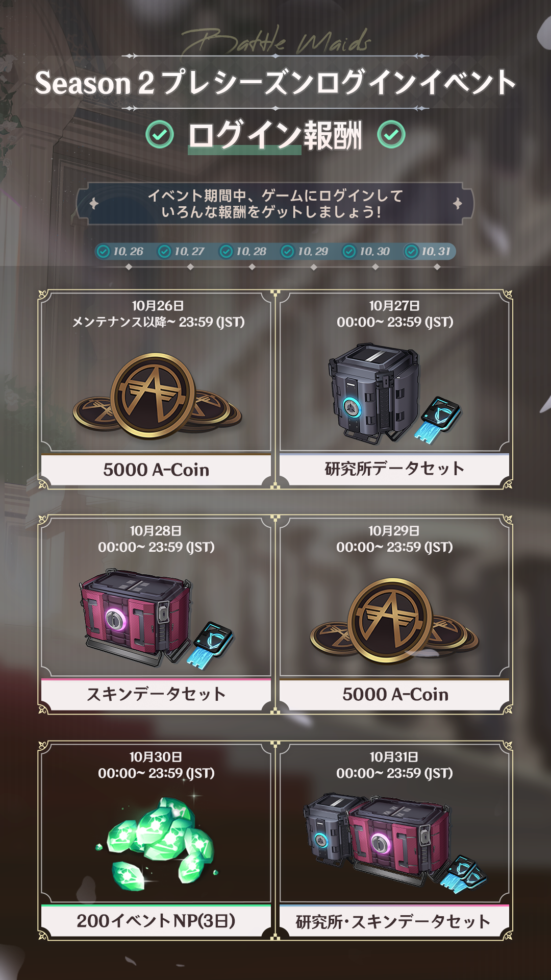Click the green checkmark right of ログイン報酬
Viewport: 551px width, 980px height.
(x=391, y=135)
